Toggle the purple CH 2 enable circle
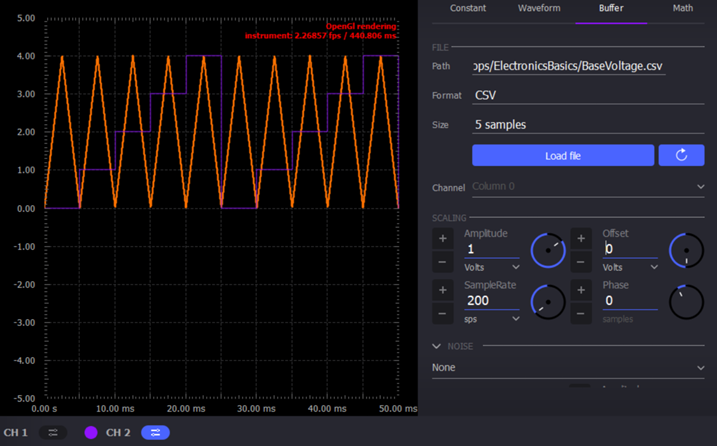Image resolution: width=717 pixels, height=446 pixels. pyautogui.click(x=91, y=432)
